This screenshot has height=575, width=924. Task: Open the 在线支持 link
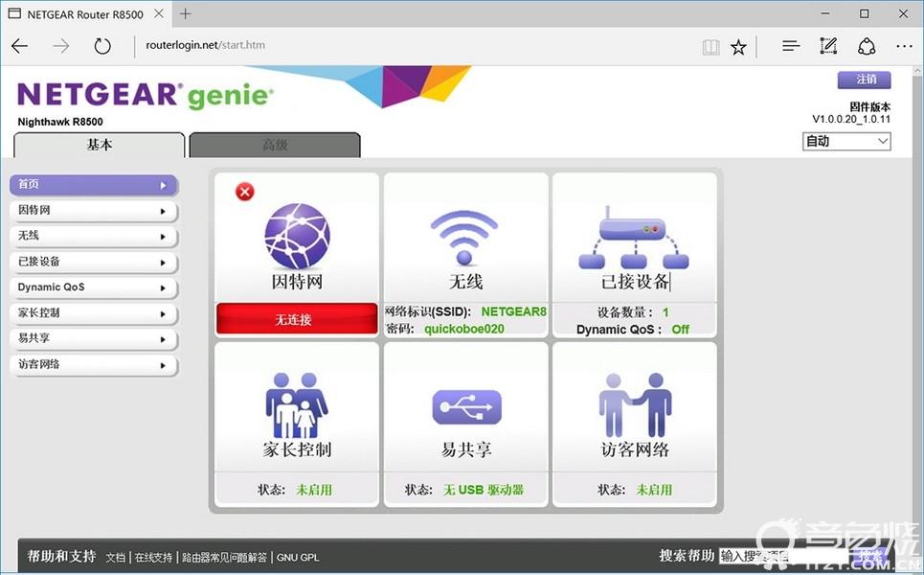click(153, 558)
